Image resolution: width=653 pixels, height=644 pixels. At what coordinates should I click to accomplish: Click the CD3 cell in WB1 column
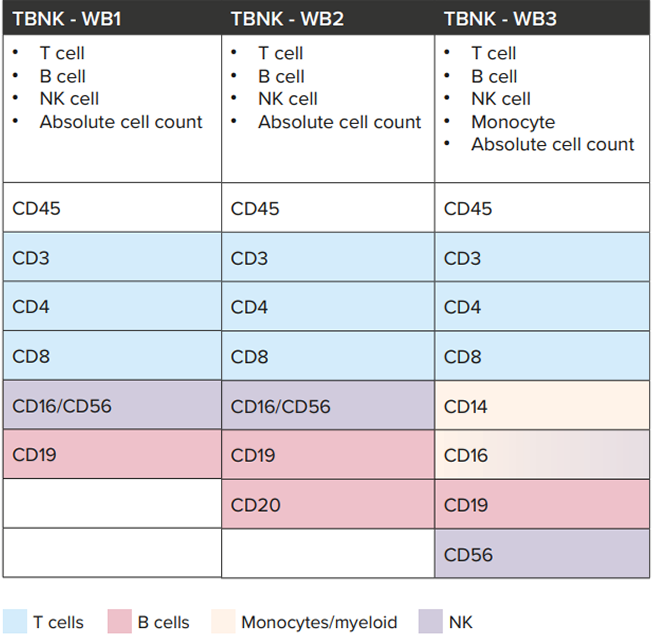[x=112, y=257]
